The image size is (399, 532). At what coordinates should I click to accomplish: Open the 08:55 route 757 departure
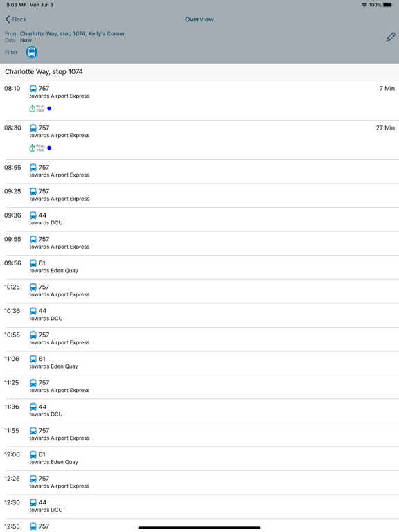[199, 171]
